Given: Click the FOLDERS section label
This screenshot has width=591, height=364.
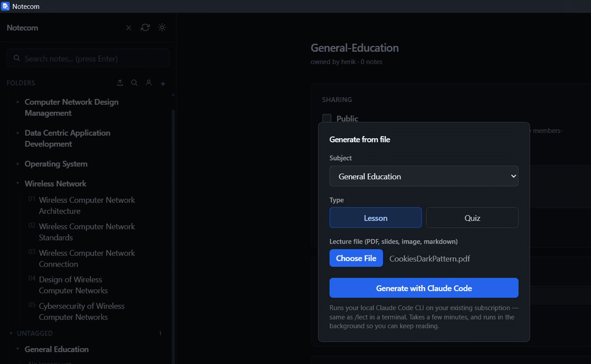Looking at the screenshot, I should coord(21,83).
